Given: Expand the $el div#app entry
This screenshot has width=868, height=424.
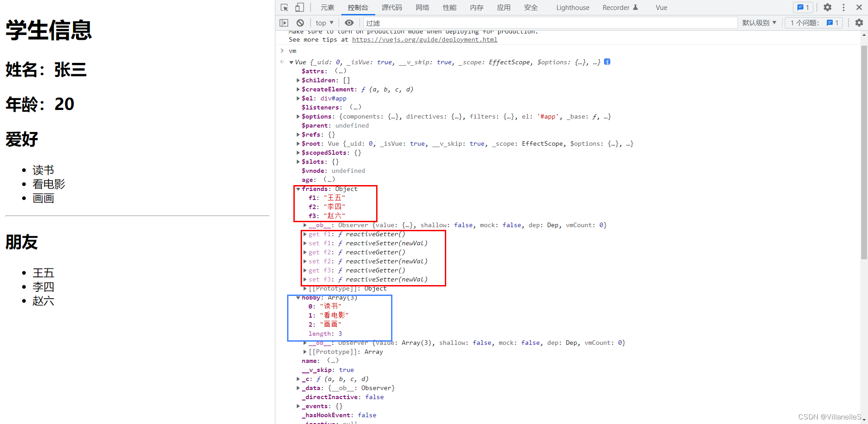Looking at the screenshot, I should (298, 99).
